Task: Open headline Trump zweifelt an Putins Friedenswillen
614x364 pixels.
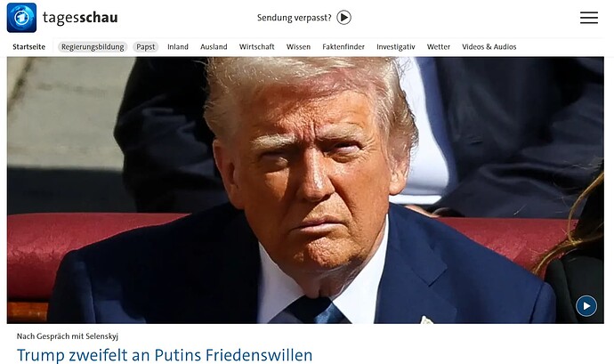Action: pyautogui.click(x=165, y=355)
